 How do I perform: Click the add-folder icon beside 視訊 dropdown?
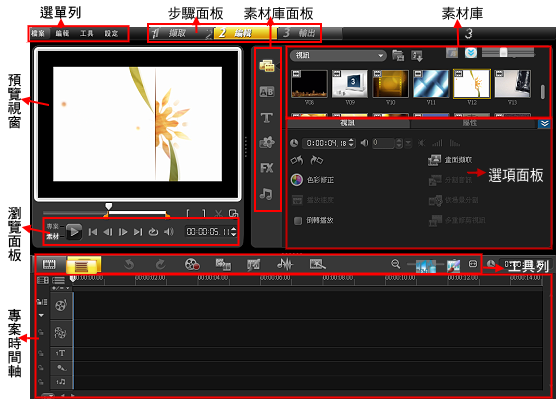[398, 55]
